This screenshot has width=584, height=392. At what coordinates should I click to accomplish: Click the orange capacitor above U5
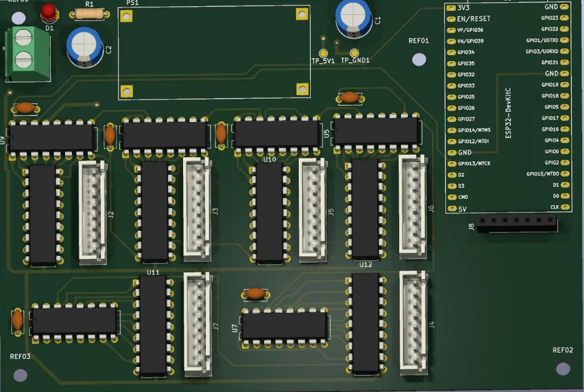click(350, 97)
